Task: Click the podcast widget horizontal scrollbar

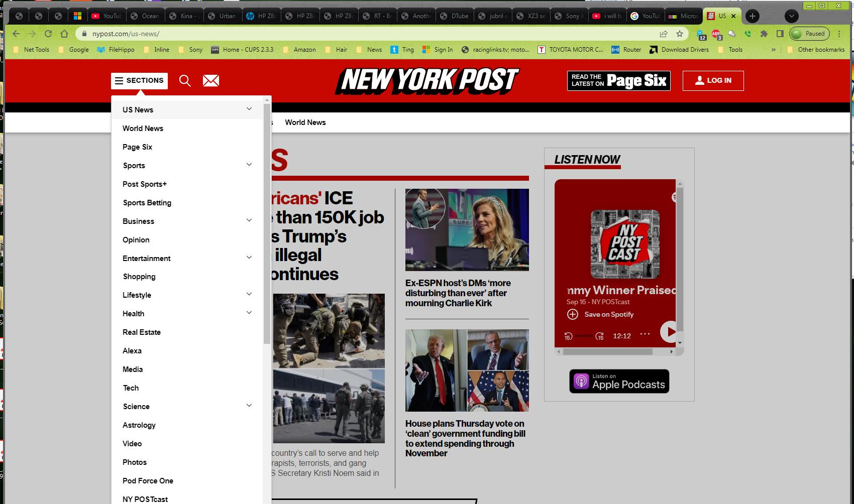Action: (607, 352)
